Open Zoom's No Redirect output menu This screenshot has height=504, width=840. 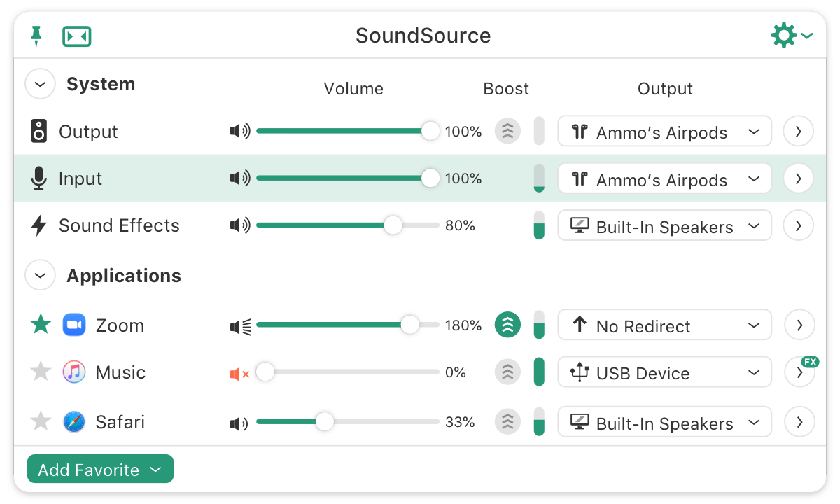click(664, 325)
